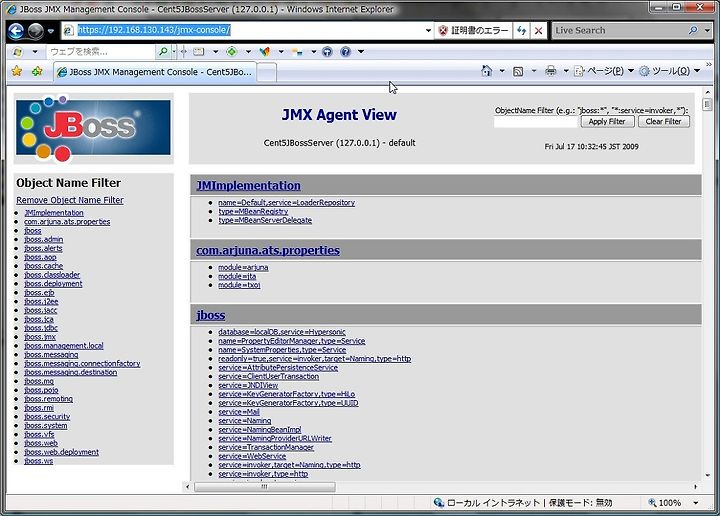Screen dimensions: 720x516
Task: Click the ObjectName Filter text field
Action: (x=535, y=122)
